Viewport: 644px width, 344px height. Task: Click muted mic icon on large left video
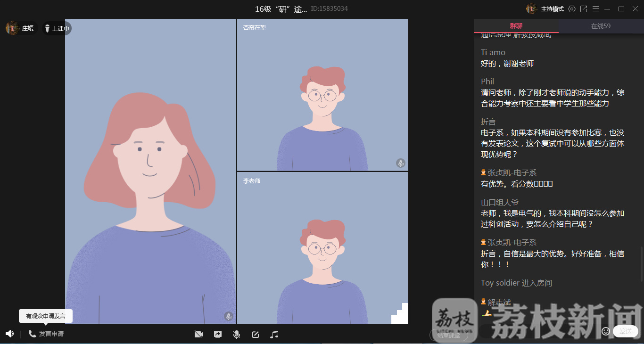(229, 316)
